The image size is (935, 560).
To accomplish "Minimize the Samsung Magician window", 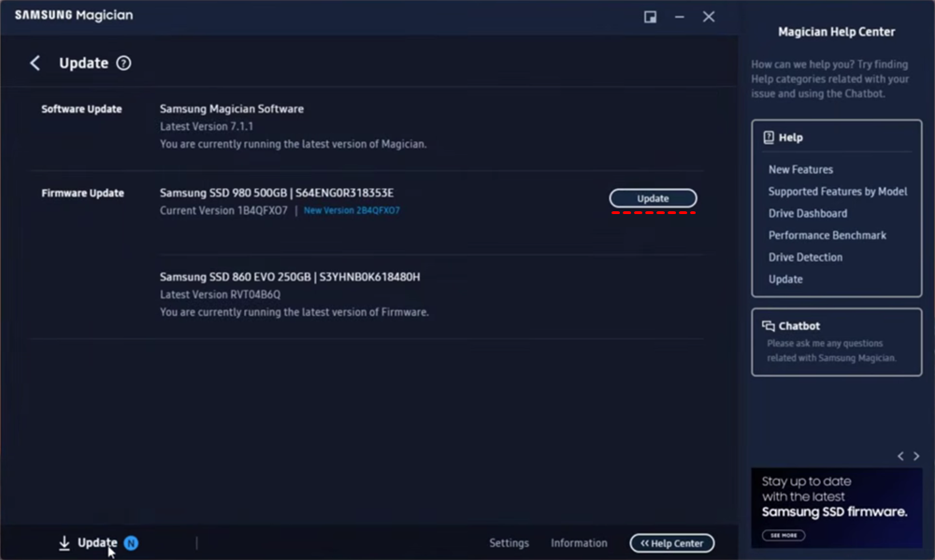I will pyautogui.click(x=679, y=17).
